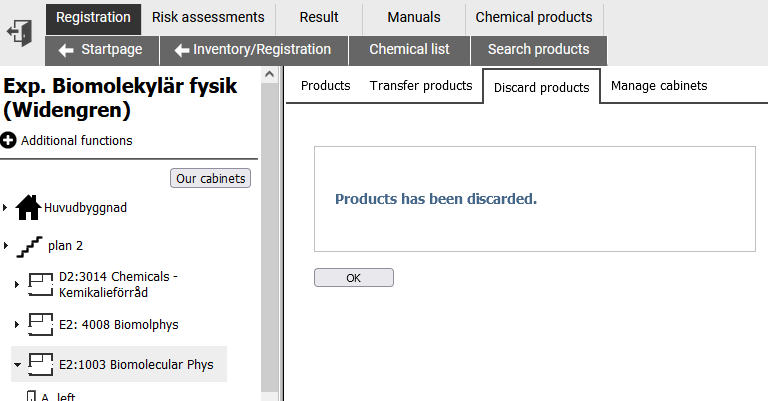Click the exit door logout icon
This screenshot has height=401, width=768.
click(x=20, y=33)
